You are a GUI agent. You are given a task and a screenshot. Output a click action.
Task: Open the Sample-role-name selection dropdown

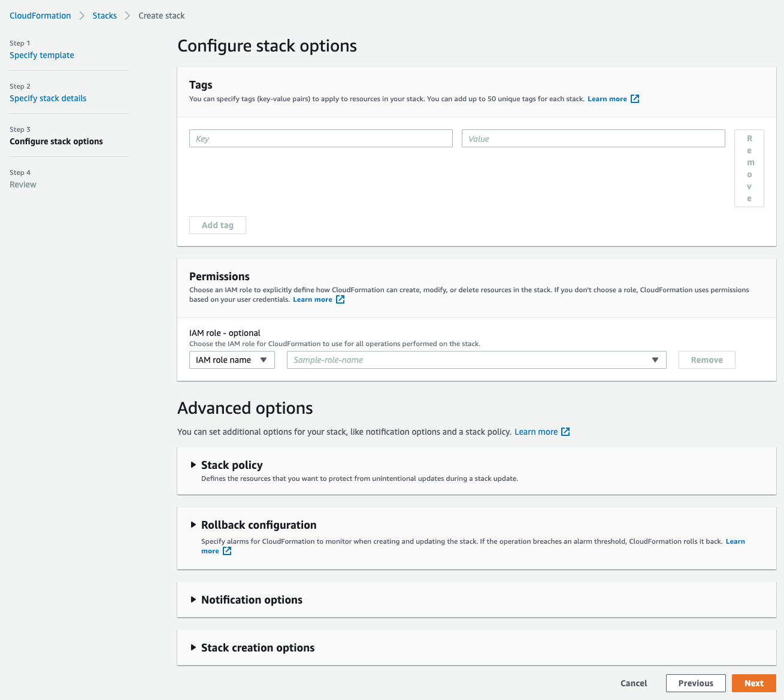[x=477, y=360]
